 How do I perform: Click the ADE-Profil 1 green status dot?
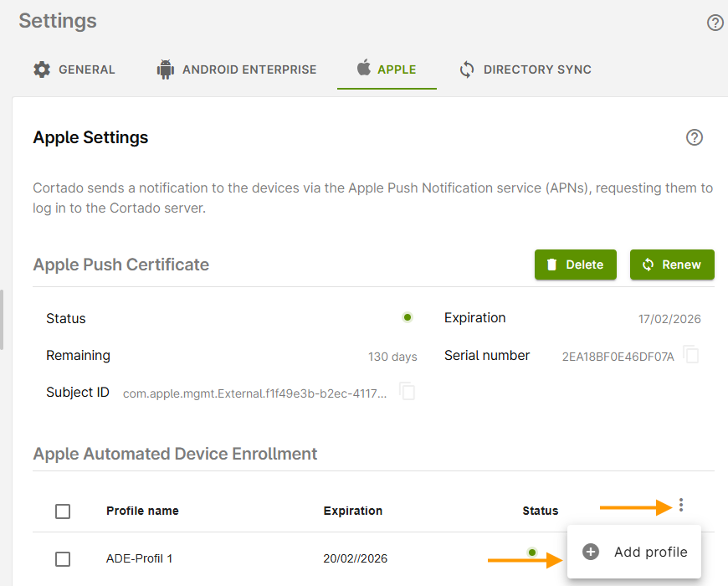[x=532, y=553]
